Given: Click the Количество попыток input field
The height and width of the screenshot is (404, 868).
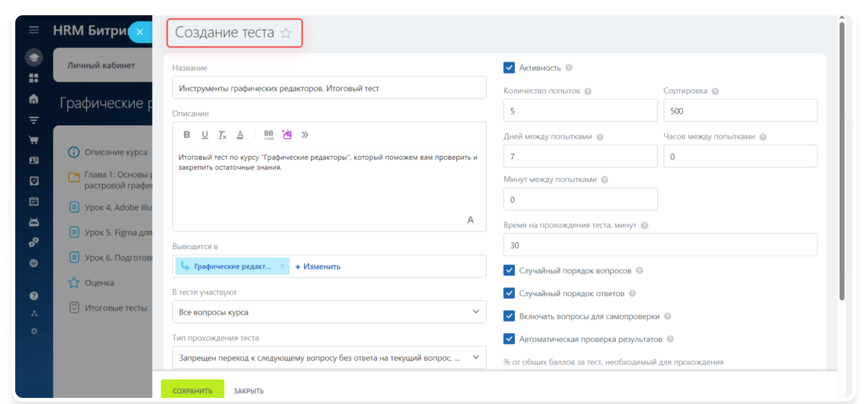Looking at the screenshot, I should point(580,111).
